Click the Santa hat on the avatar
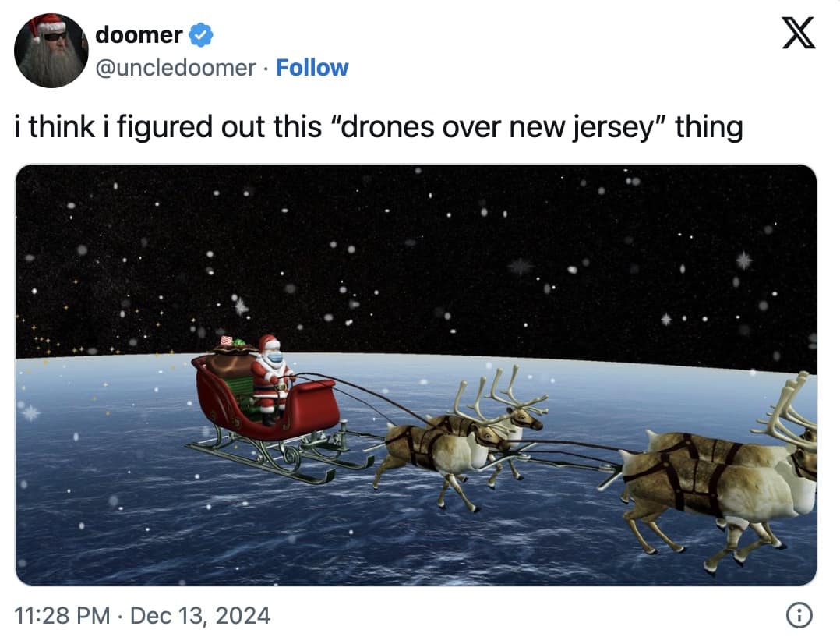The height and width of the screenshot is (644, 840). (x=45, y=27)
